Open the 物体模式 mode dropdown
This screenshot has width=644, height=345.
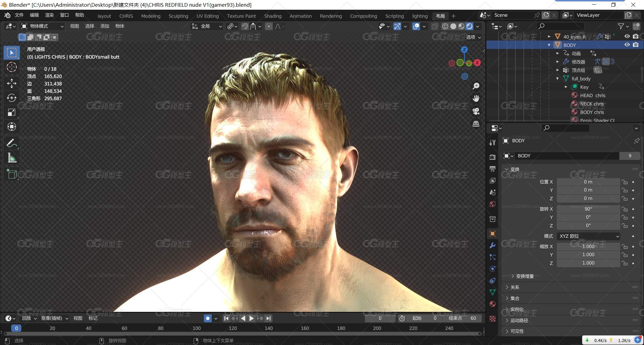tap(42, 26)
